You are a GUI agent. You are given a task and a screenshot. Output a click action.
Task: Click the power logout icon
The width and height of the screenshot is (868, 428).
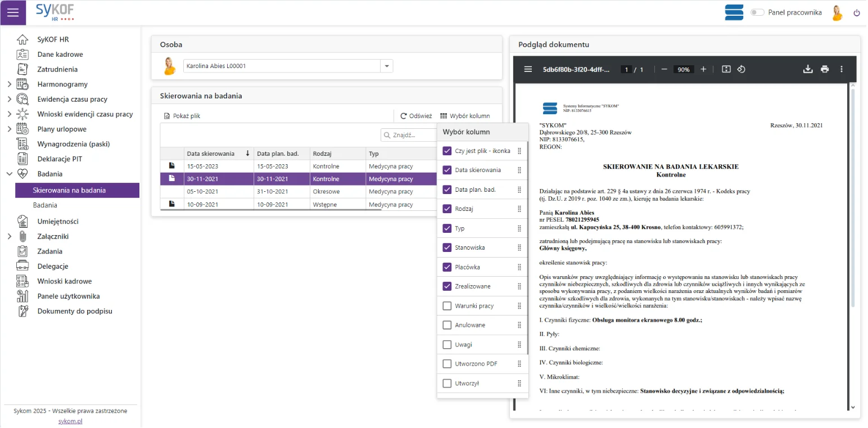coord(857,13)
